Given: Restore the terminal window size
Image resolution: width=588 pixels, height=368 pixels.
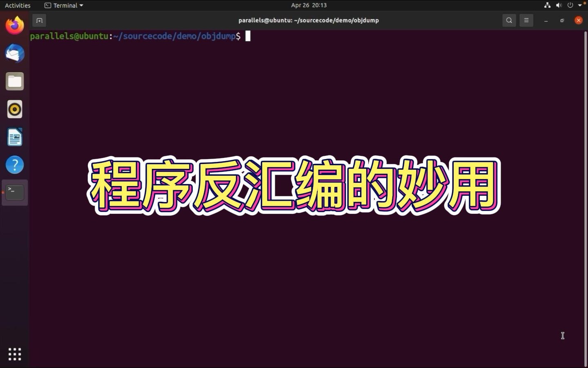Looking at the screenshot, I should click(x=562, y=20).
